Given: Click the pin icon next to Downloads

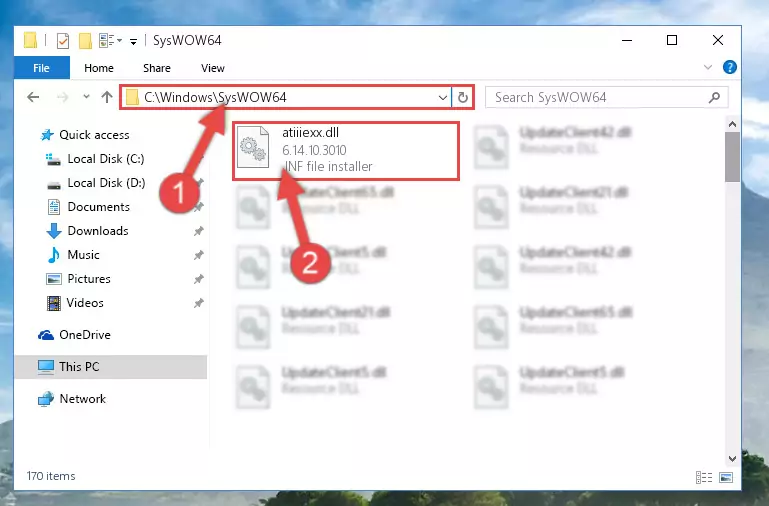Looking at the screenshot, I should (x=199, y=231).
